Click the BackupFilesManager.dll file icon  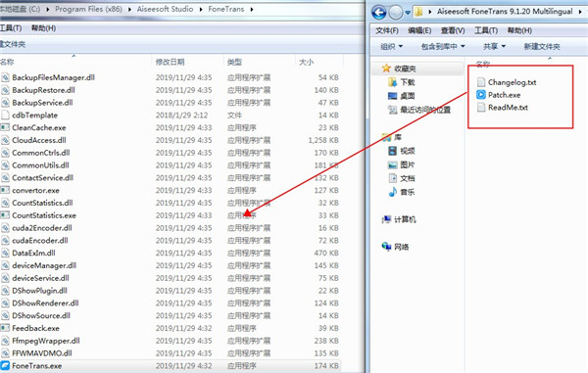point(5,77)
